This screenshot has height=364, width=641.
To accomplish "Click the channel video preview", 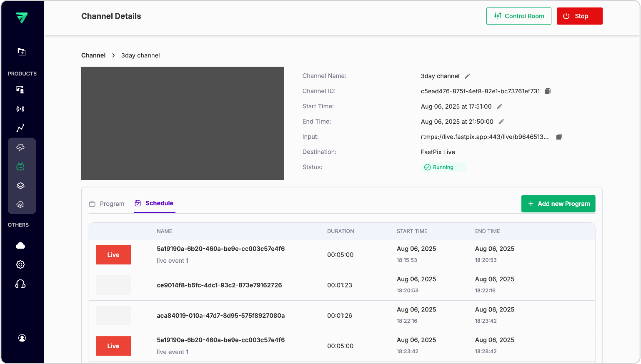I will (x=183, y=123).
